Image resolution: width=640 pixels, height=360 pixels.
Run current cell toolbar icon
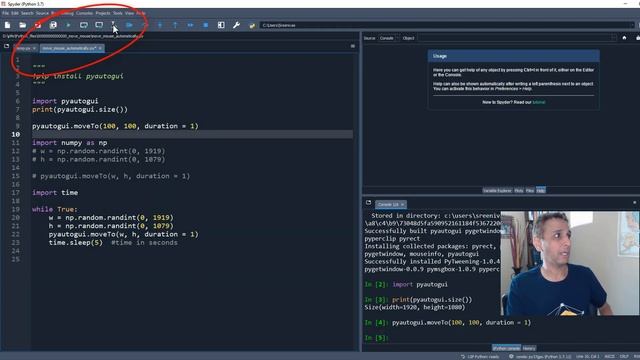(84, 25)
